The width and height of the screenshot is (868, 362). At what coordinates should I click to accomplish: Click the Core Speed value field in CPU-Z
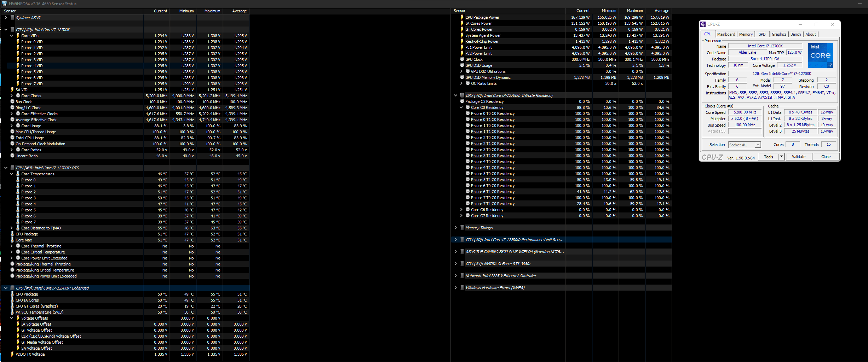pyautogui.click(x=745, y=112)
